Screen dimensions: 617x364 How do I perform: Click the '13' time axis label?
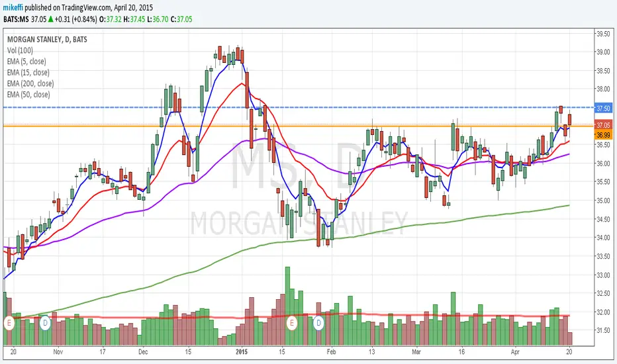(x=372, y=352)
